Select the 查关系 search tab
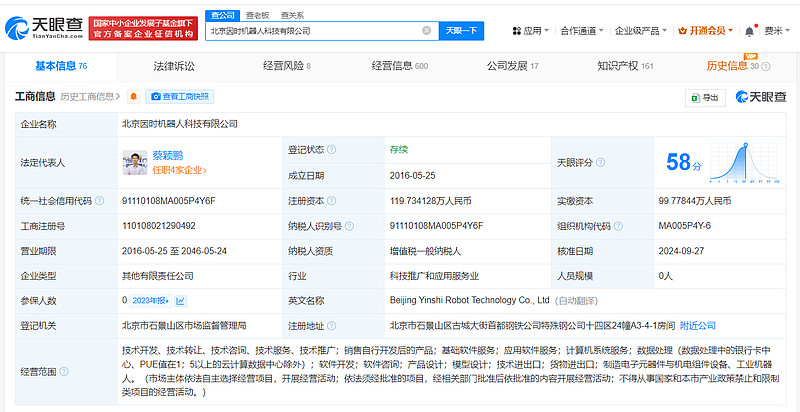800x412 pixels. [x=292, y=15]
